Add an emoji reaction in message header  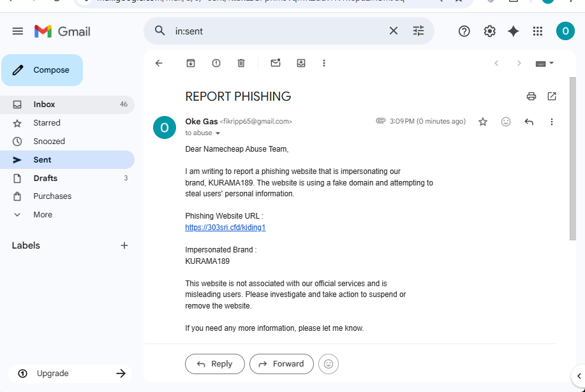[x=505, y=122]
